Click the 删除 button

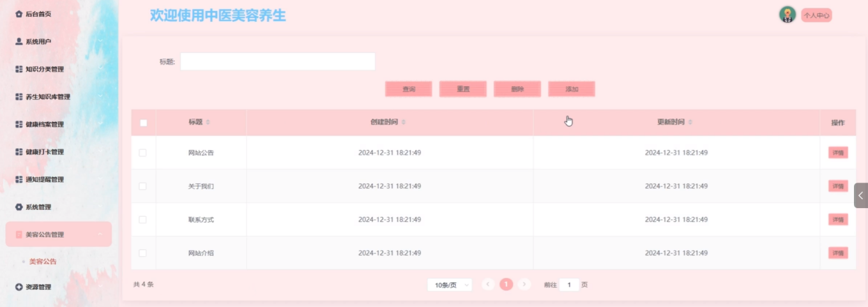click(x=517, y=89)
